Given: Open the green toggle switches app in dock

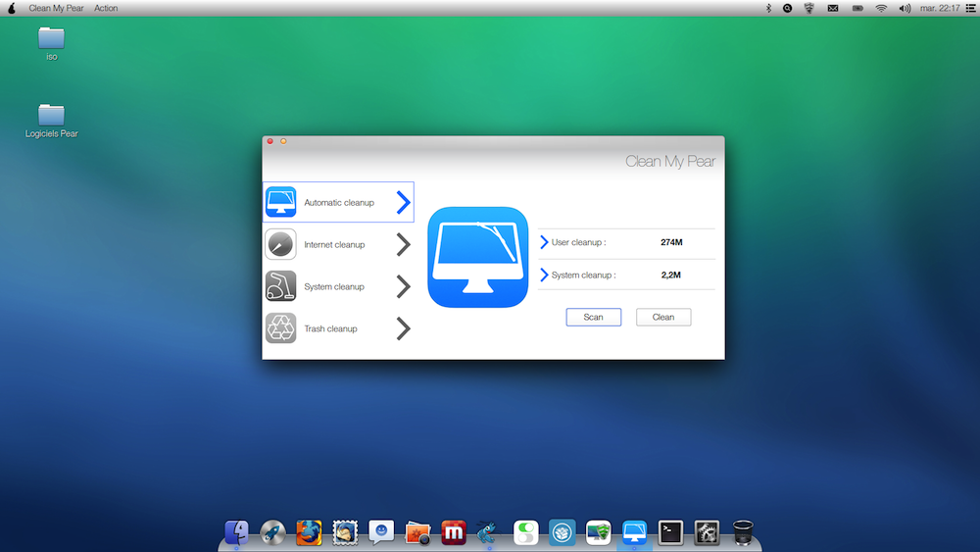Looking at the screenshot, I should click(526, 532).
